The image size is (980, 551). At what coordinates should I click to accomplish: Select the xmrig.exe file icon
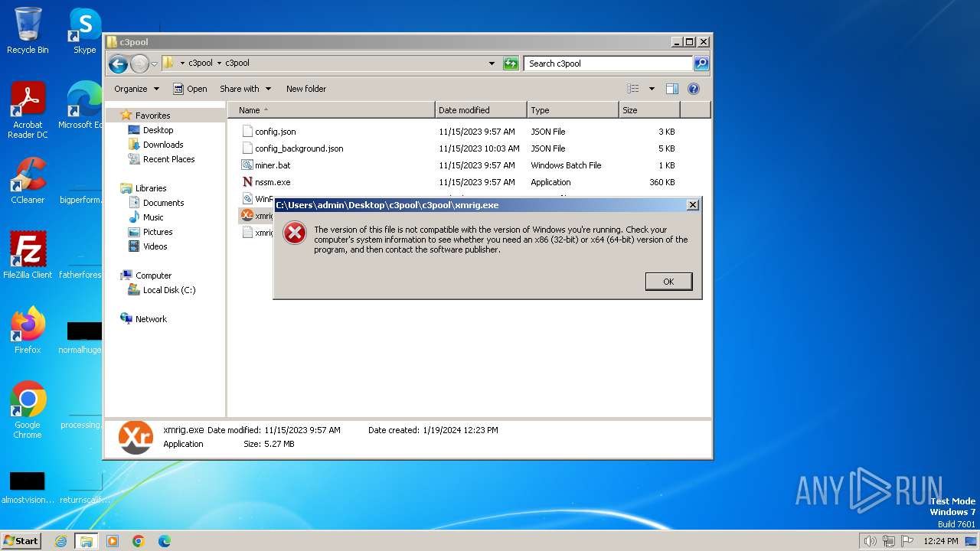click(x=247, y=216)
